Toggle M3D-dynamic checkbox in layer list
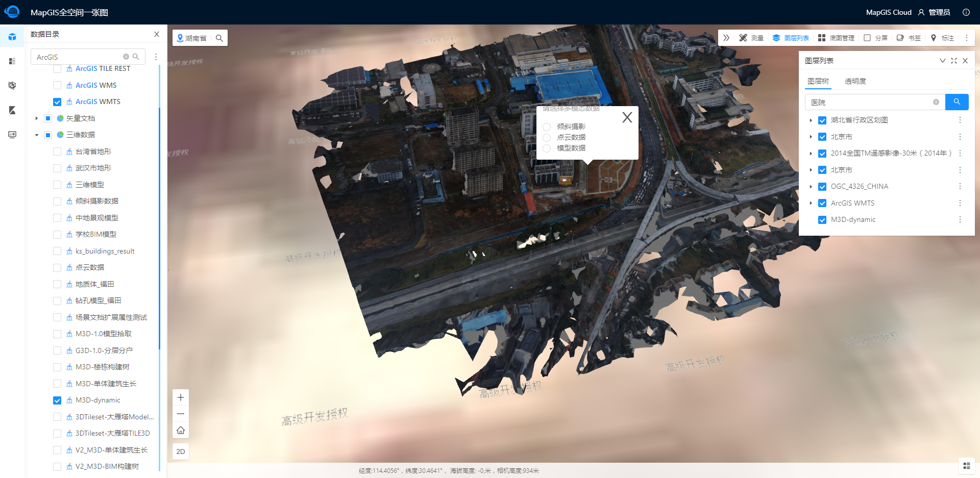Viewport: 980px width, 478px height. pos(822,220)
